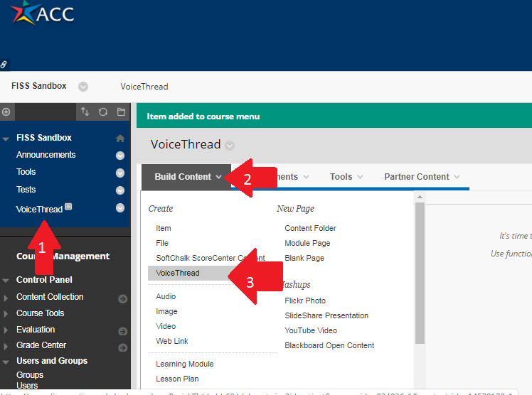
Task: Choose YouTube Video mashup
Action: [311, 330]
